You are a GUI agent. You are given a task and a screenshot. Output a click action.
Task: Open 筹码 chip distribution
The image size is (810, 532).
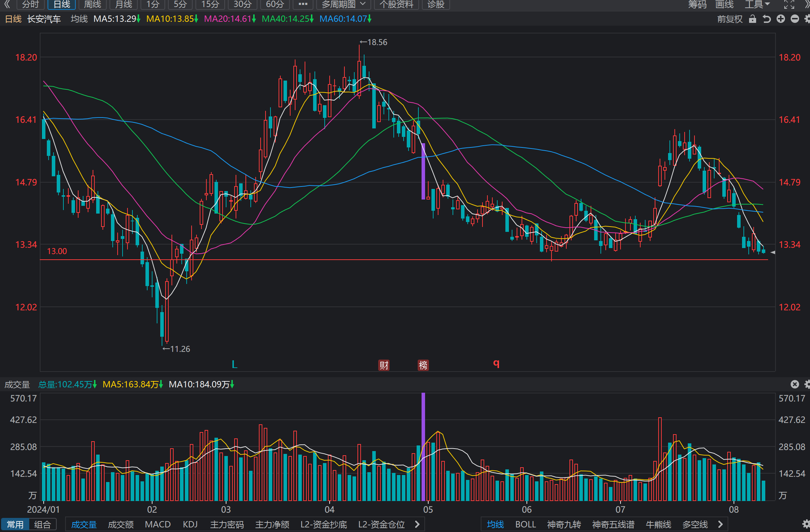pos(697,4)
